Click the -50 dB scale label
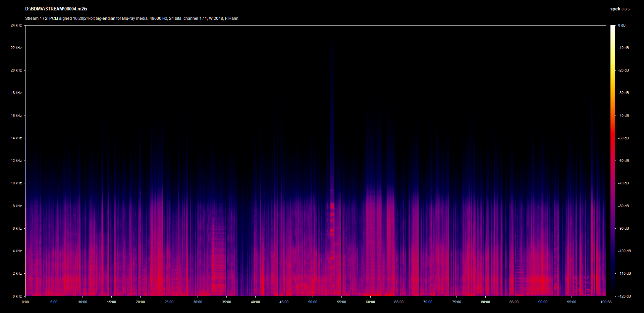The image size is (644, 313). coord(624,138)
